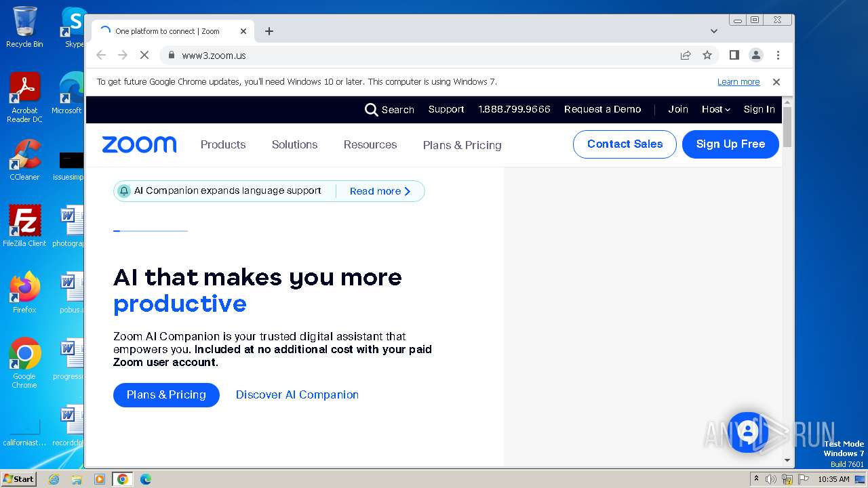The height and width of the screenshot is (488, 868).
Task: Click Request a Demo
Action: 603,110
